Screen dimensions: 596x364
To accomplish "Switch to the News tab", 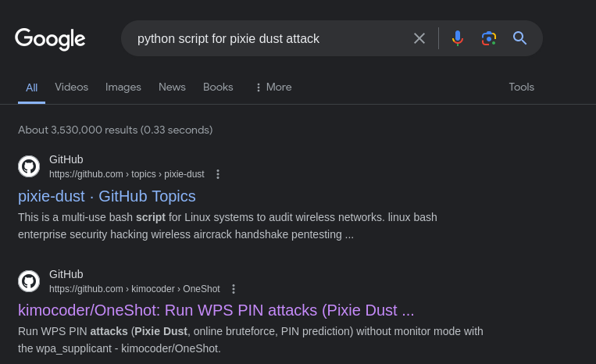I will 172,87.
